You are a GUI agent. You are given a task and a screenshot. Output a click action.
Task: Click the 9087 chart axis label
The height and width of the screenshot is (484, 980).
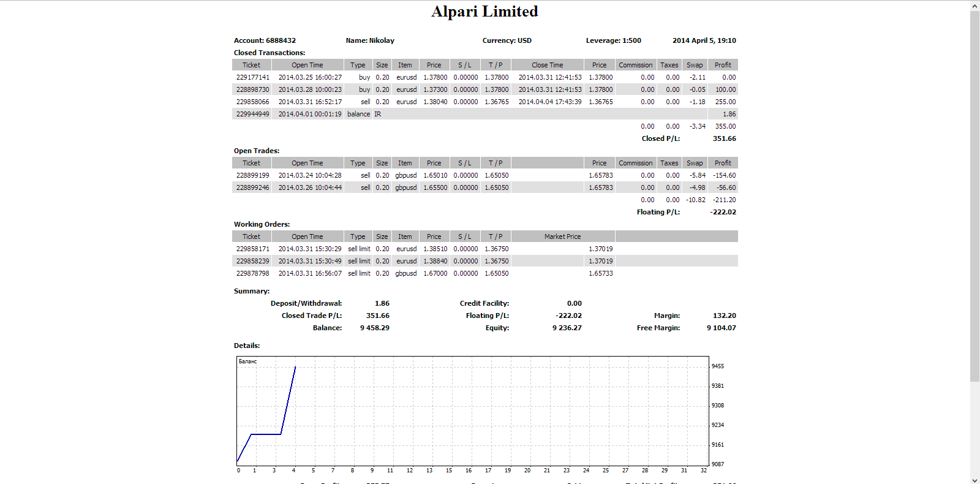[718, 464]
